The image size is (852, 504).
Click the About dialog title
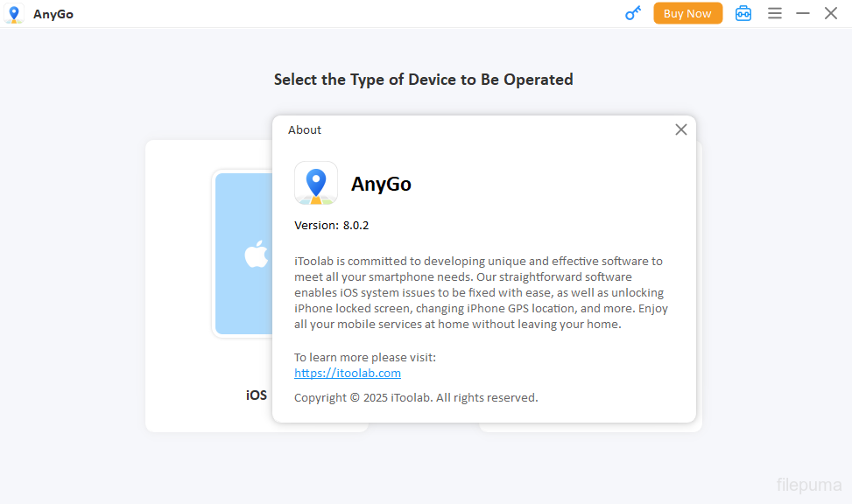coord(305,129)
